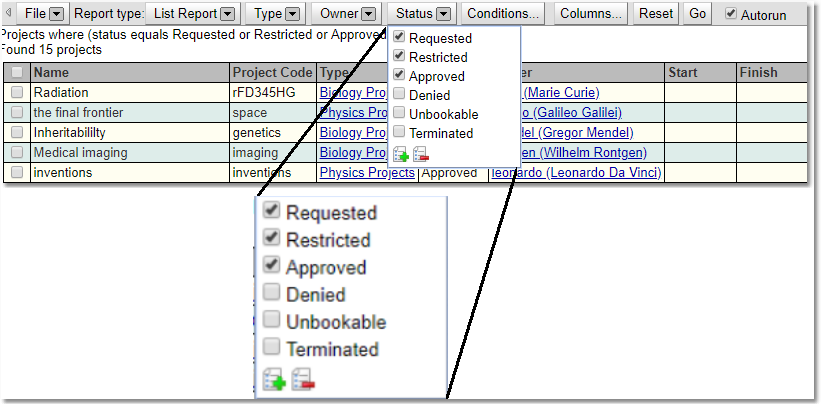Click the enlarged green plus icon in the callout
Viewport: 821px width, 406px height.
pyautogui.click(x=274, y=380)
